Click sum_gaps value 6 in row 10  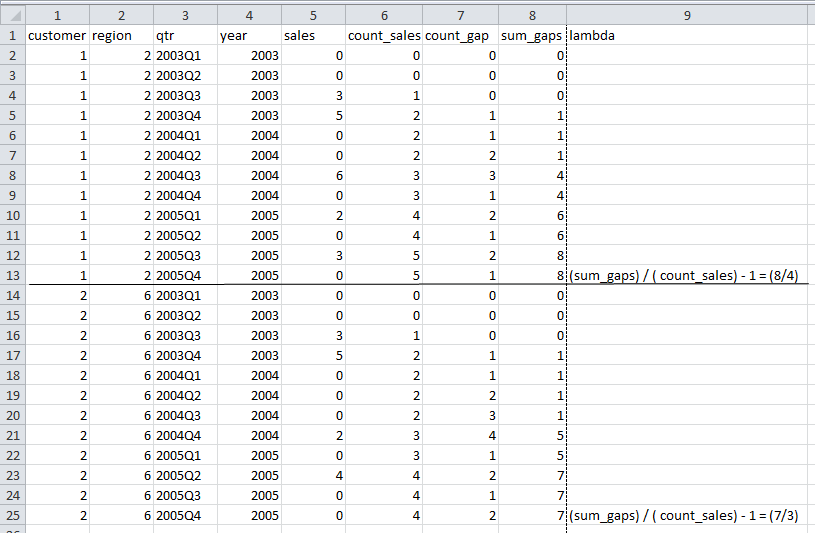click(x=532, y=216)
